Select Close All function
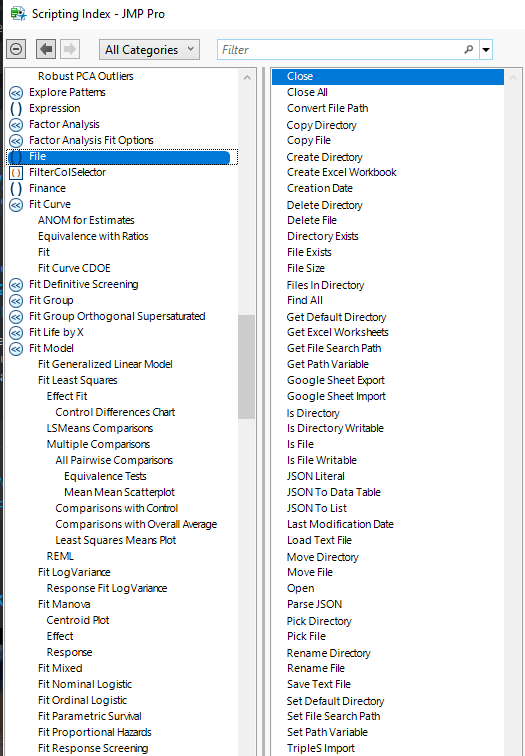Image resolution: width=525 pixels, height=756 pixels. click(307, 92)
